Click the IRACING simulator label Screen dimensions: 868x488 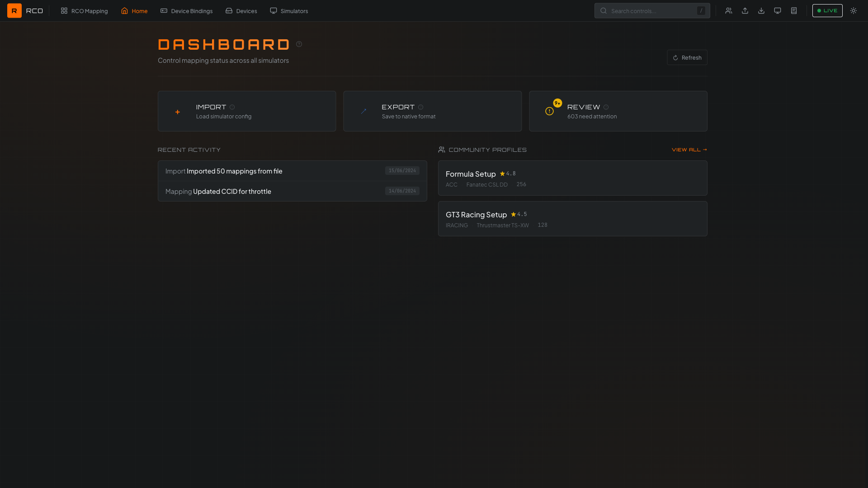[457, 225]
